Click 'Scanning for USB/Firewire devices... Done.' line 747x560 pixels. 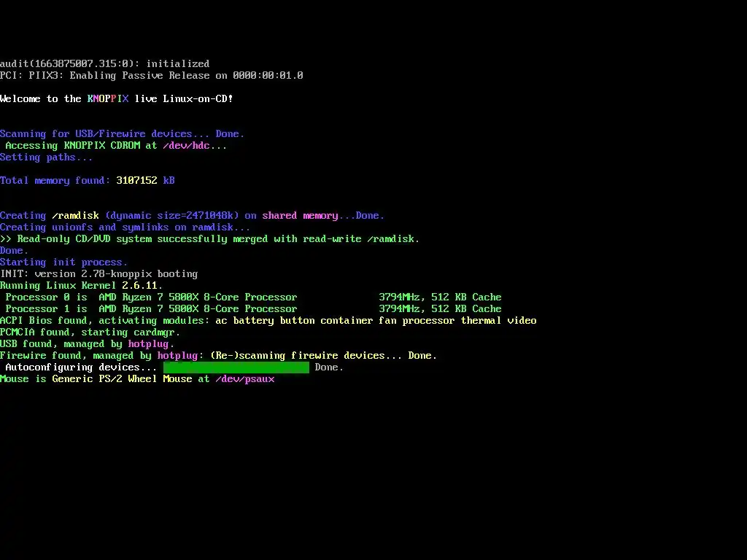122,134
